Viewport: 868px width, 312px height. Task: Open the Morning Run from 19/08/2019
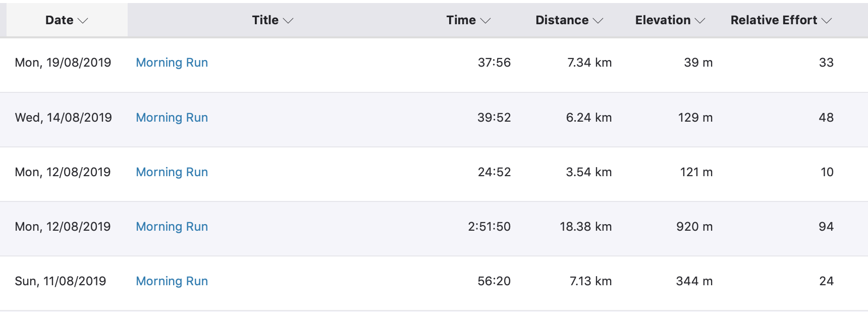click(172, 63)
